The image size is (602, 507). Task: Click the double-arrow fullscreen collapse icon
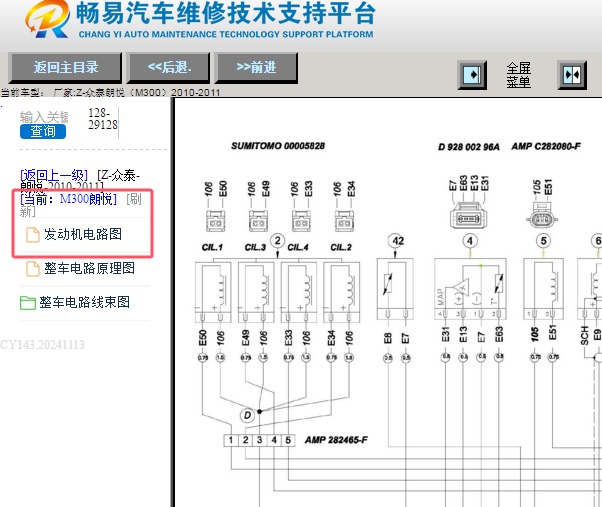tap(572, 75)
